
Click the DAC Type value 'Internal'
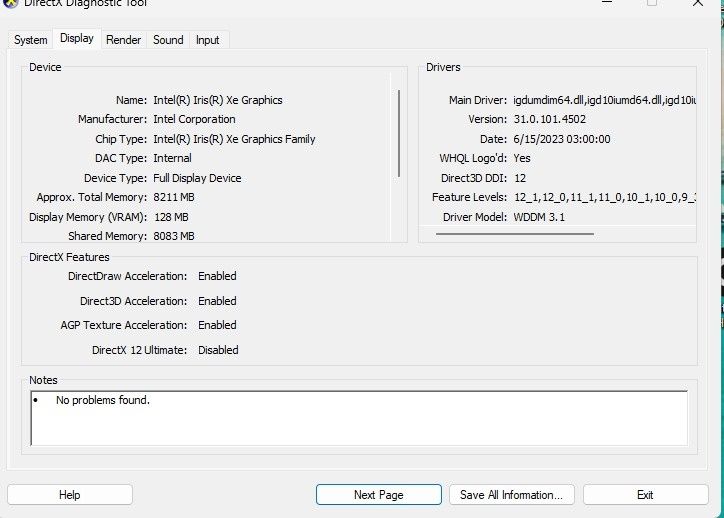click(x=172, y=158)
